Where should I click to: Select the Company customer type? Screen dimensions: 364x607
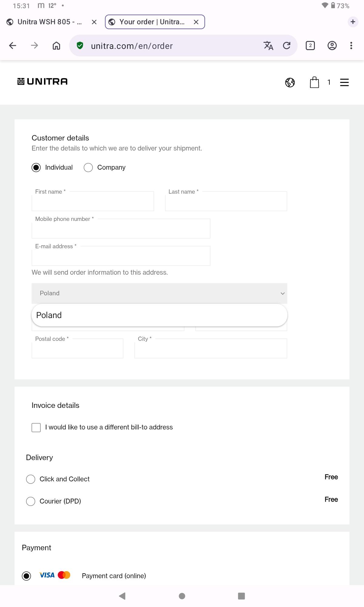coord(88,168)
